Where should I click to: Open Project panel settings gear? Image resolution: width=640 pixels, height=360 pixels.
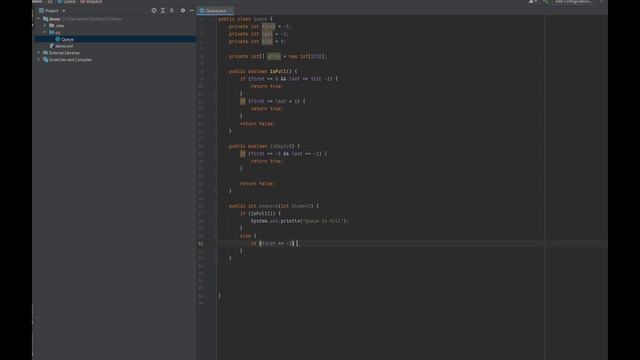pyautogui.click(x=183, y=11)
